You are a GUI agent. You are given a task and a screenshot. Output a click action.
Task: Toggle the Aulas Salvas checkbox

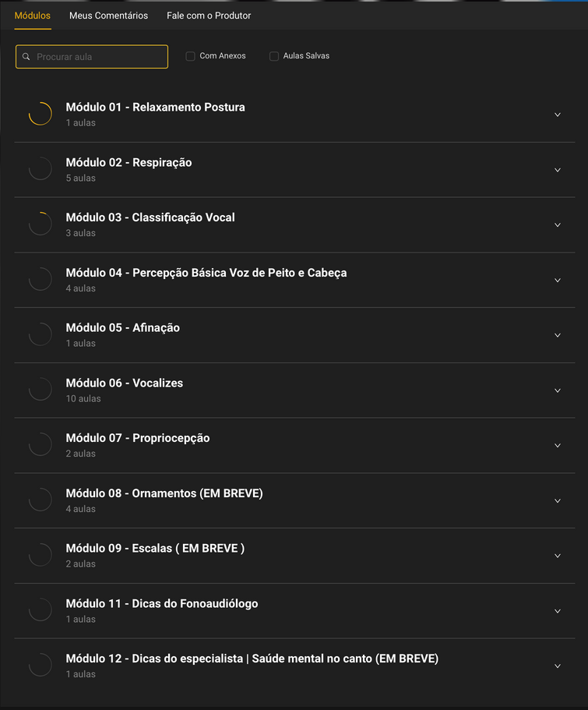274,56
